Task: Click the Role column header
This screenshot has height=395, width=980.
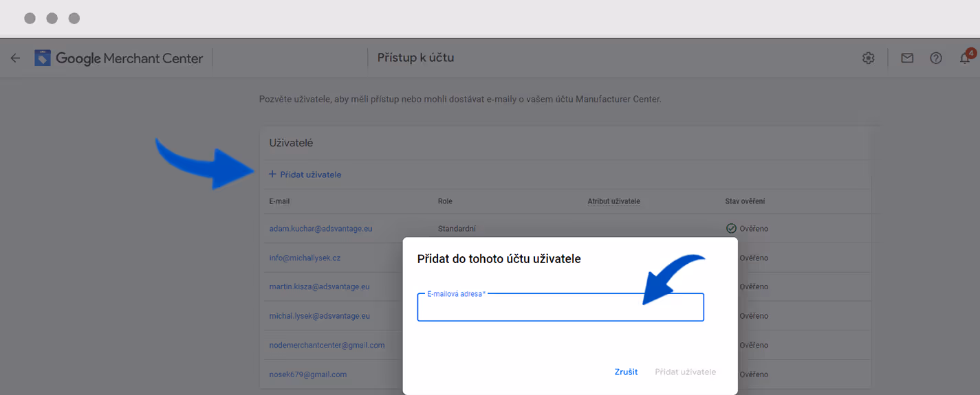Action: (x=445, y=201)
